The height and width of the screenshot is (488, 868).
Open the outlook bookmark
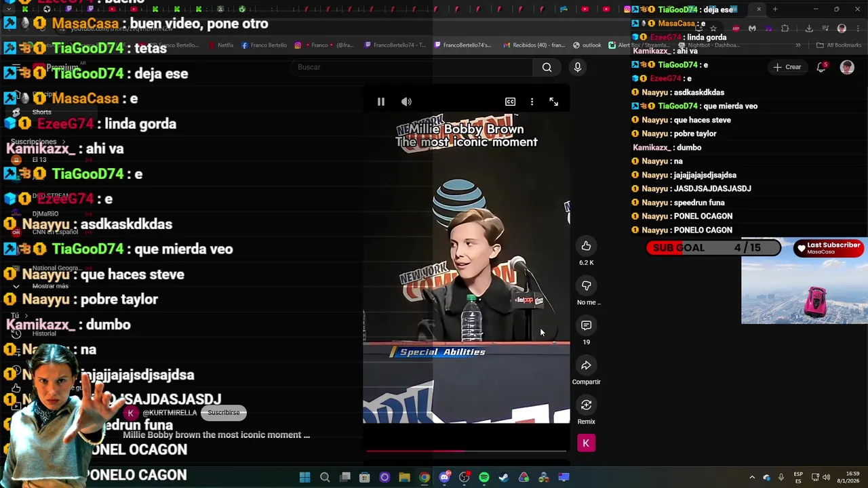pyautogui.click(x=587, y=45)
